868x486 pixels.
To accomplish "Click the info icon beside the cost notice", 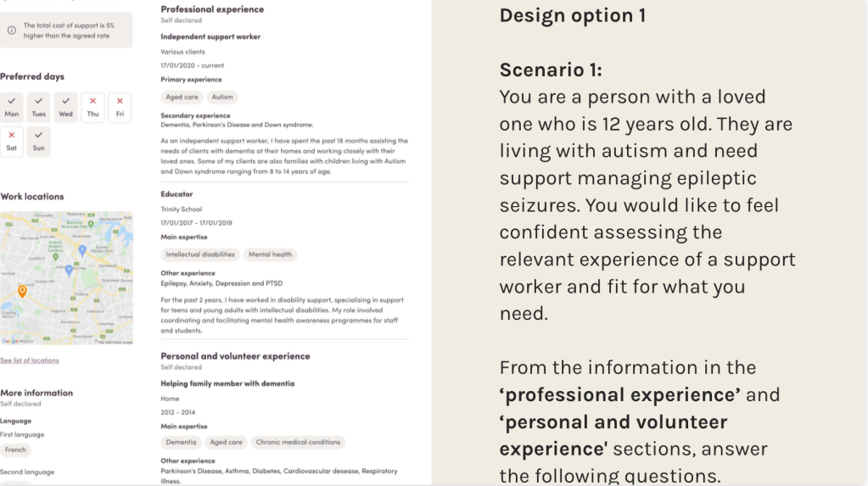I will [12, 31].
